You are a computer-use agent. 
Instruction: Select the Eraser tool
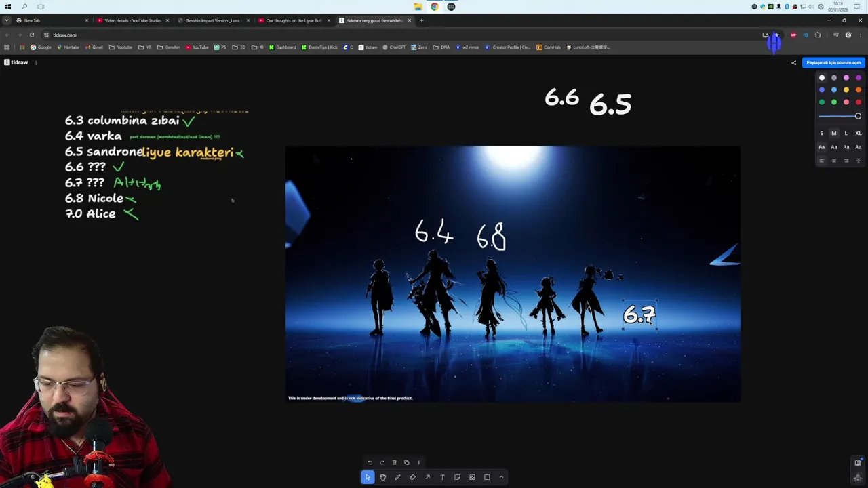[412, 477]
